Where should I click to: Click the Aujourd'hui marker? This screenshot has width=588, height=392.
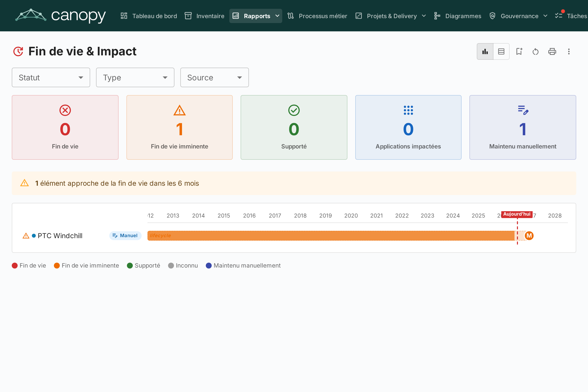pyautogui.click(x=517, y=214)
